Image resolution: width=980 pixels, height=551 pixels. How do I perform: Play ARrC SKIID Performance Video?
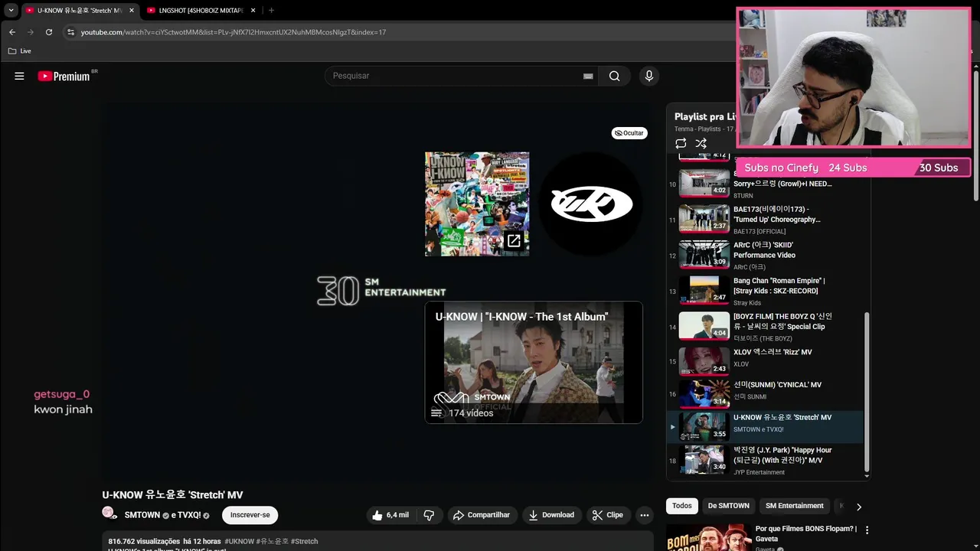766,255
